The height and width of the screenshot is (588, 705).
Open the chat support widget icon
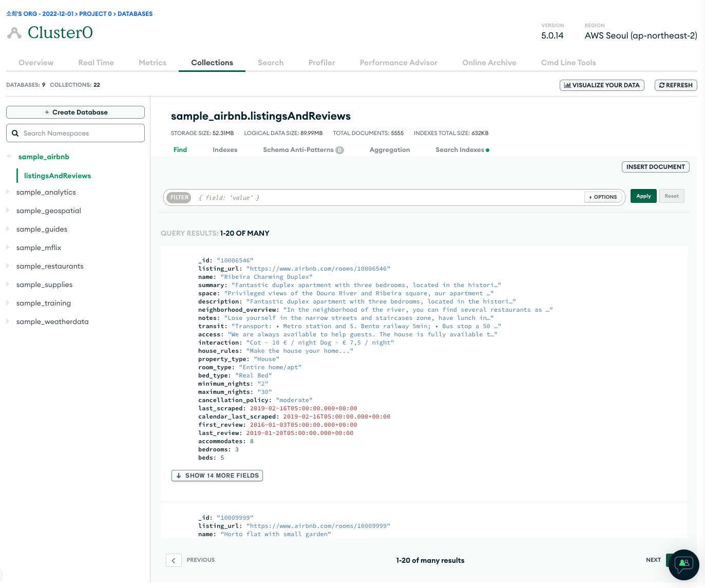click(x=684, y=565)
